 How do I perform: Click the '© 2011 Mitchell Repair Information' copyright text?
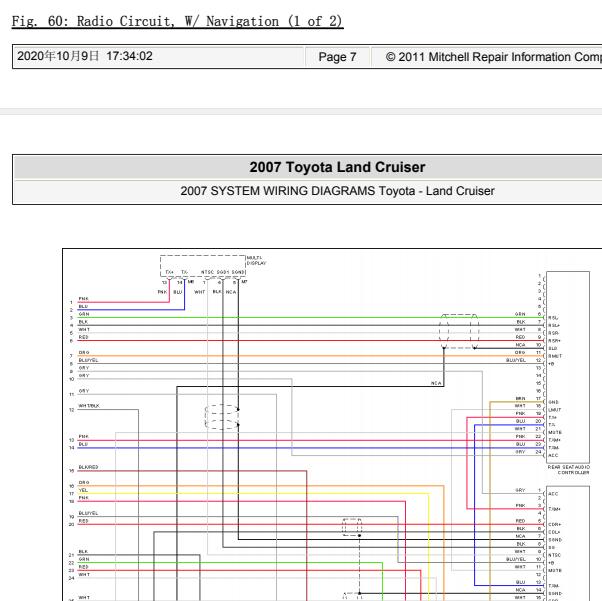coord(493,57)
